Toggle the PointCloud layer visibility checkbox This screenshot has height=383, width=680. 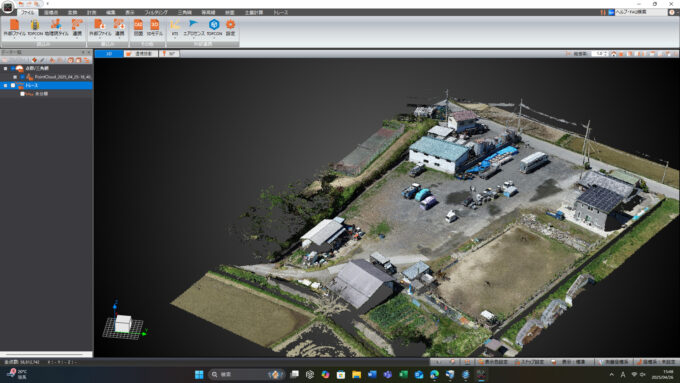pos(22,77)
